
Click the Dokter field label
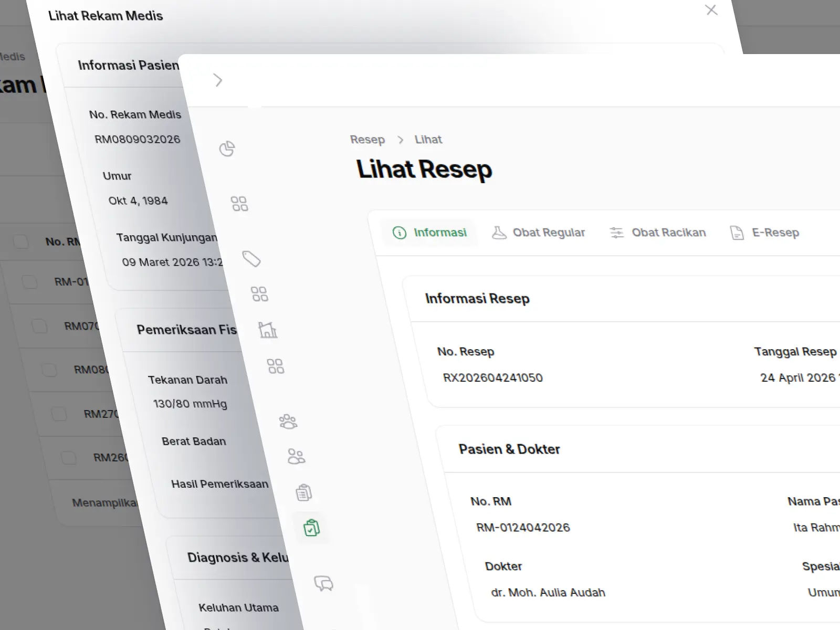pos(503,566)
